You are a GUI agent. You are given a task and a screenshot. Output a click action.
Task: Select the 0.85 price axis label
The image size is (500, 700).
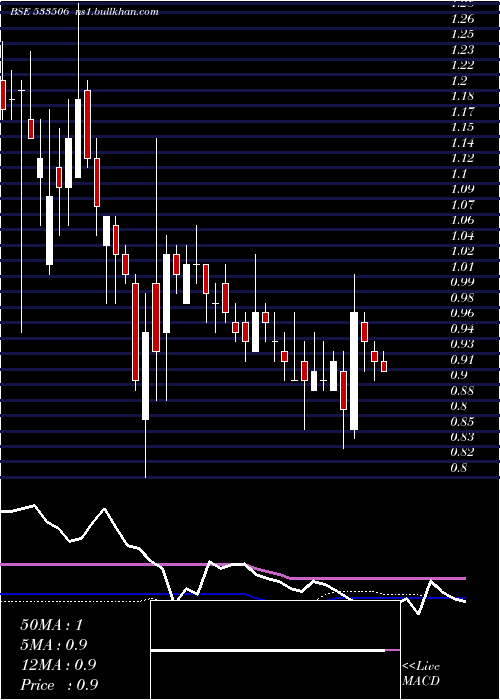(x=462, y=421)
